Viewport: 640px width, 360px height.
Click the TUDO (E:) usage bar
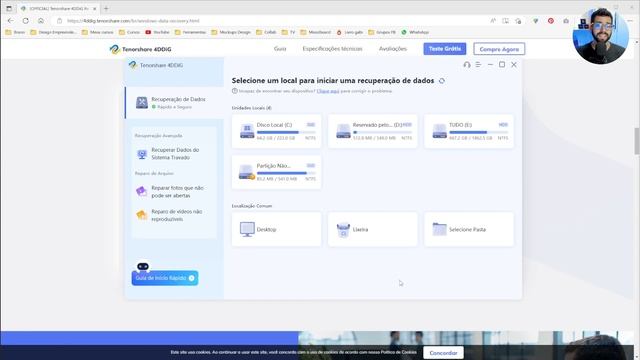pyautogui.click(x=479, y=132)
